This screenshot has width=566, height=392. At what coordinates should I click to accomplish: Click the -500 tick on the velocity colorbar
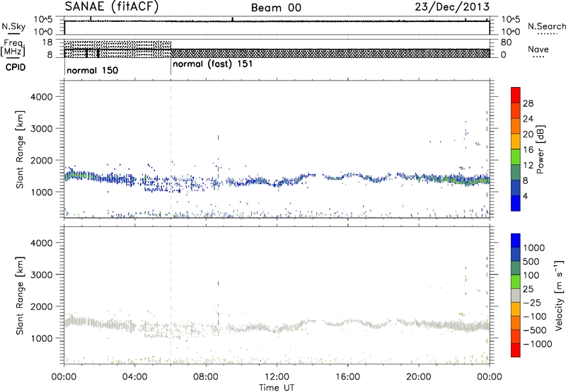pos(535,330)
